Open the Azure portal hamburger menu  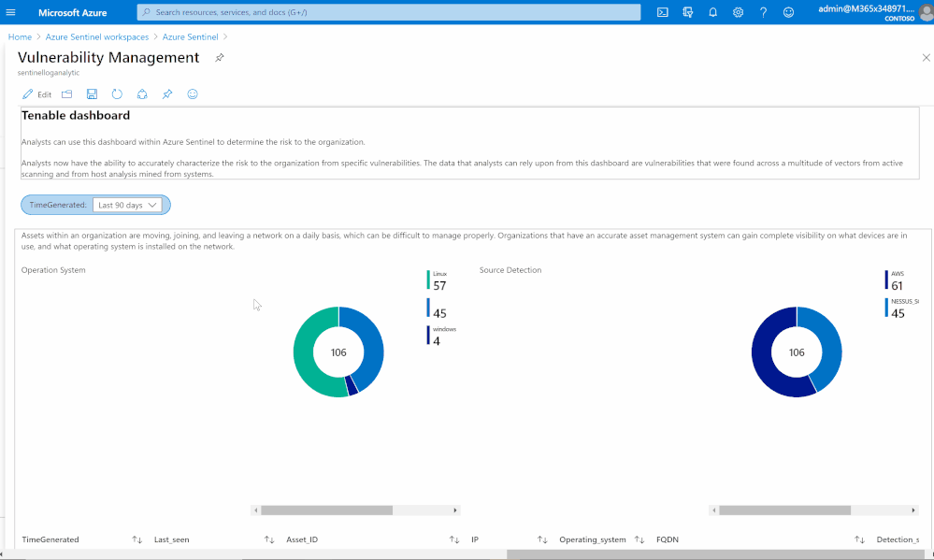pos(10,12)
